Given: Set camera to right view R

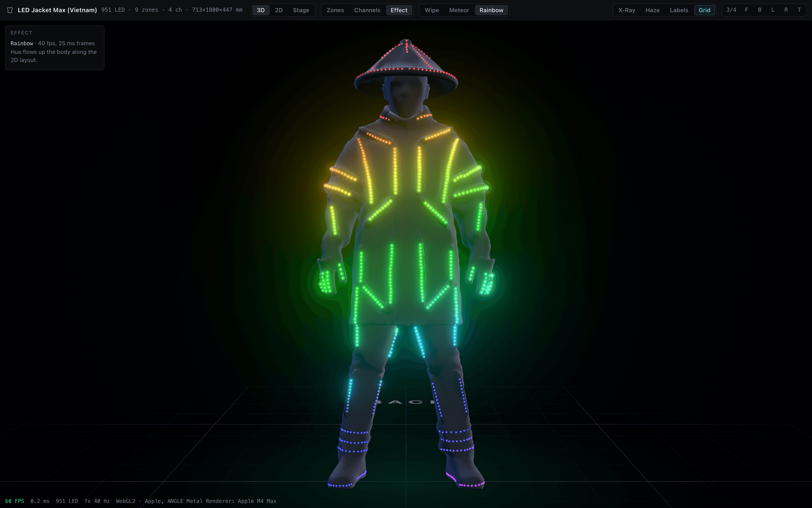Looking at the screenshot, I should coord(786,10).
